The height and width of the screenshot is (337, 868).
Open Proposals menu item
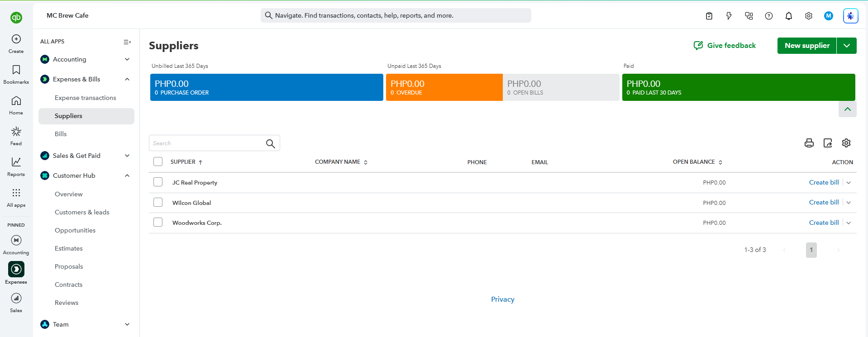(x=69, y=266)
